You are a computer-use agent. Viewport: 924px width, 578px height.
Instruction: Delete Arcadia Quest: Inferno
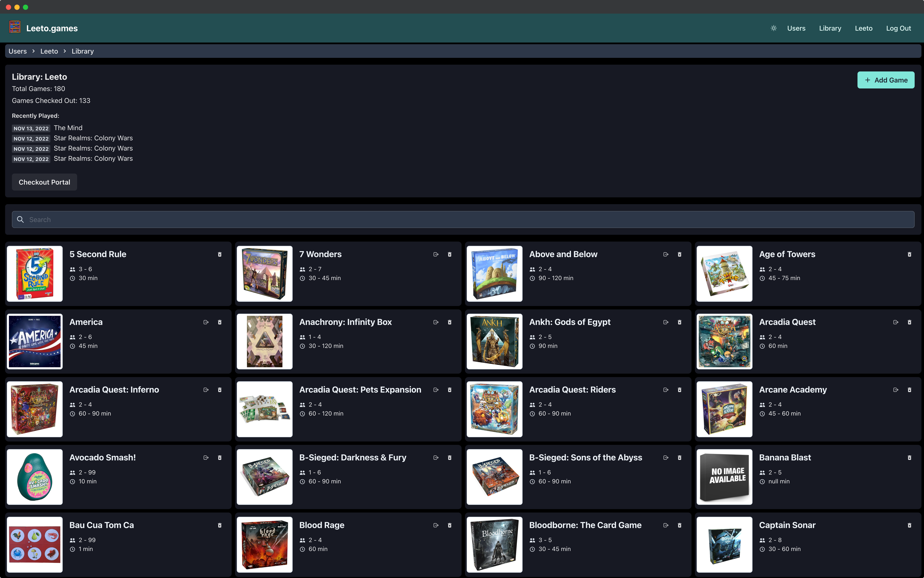[220, 390]
